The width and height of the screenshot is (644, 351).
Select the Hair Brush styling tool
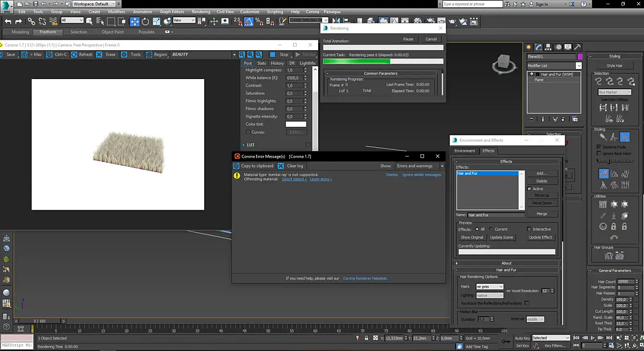pyautogui.click(x=603, y=137)
